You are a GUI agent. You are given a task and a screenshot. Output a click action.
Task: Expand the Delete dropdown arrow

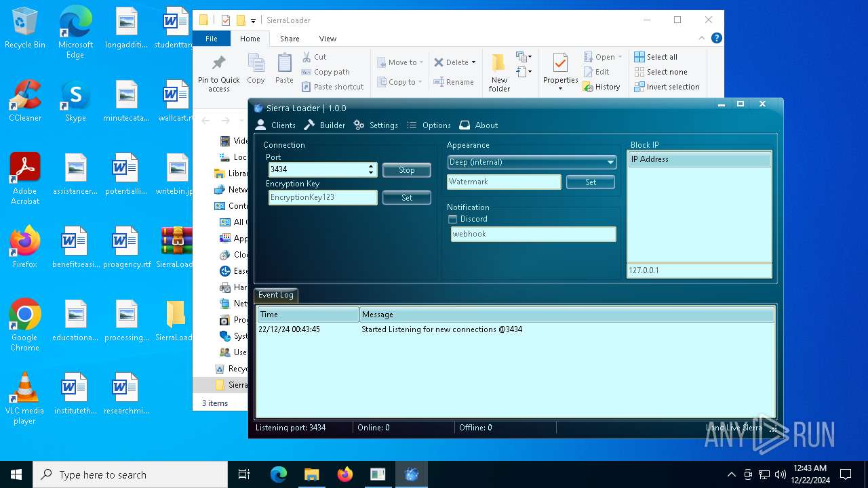click(473, 62)
